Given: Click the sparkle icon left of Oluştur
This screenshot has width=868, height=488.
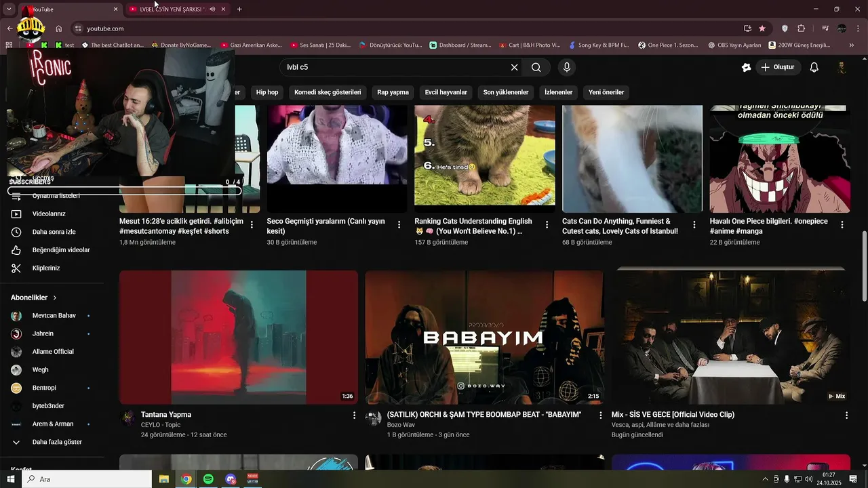Looking at the screenshot, I should click(747, 67).
